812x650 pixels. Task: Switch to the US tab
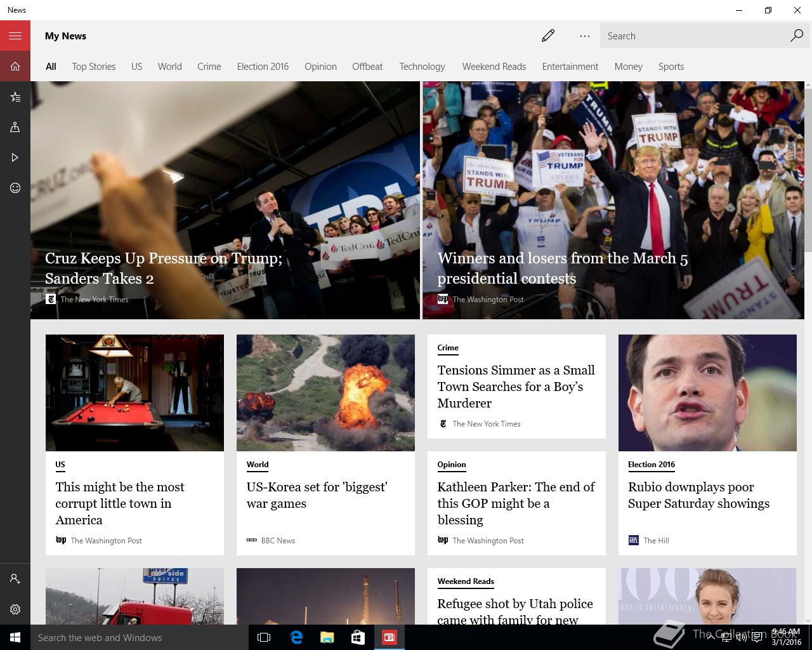136,66
